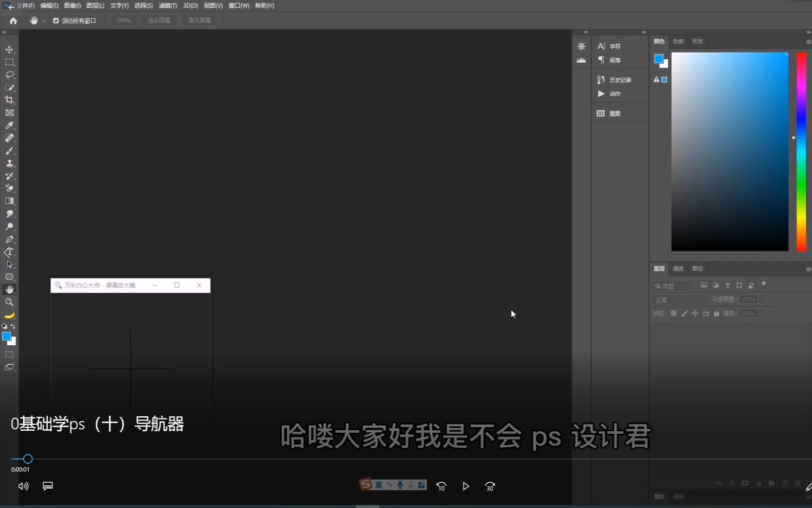Swap foreground and background colors

[13, 326]
